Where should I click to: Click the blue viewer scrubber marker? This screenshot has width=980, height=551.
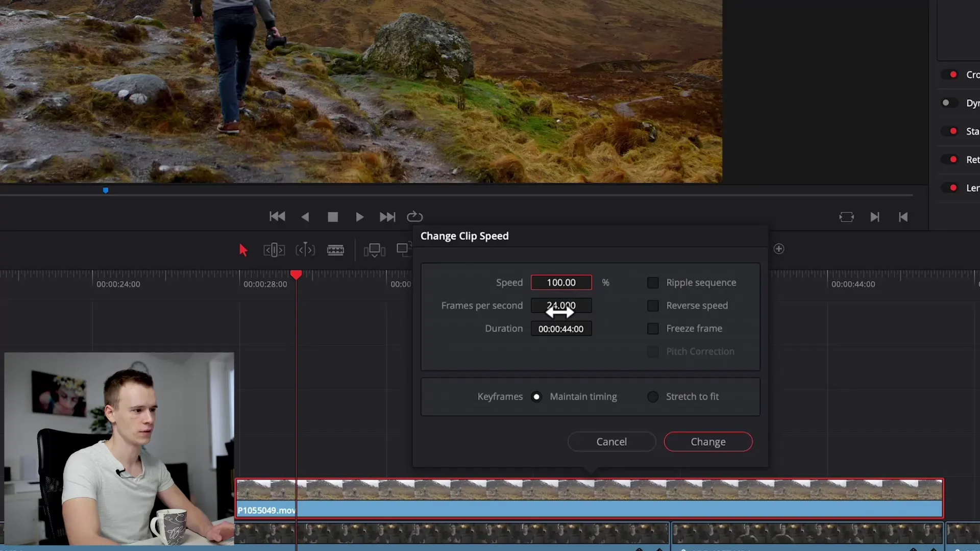[x=106, y=190]
